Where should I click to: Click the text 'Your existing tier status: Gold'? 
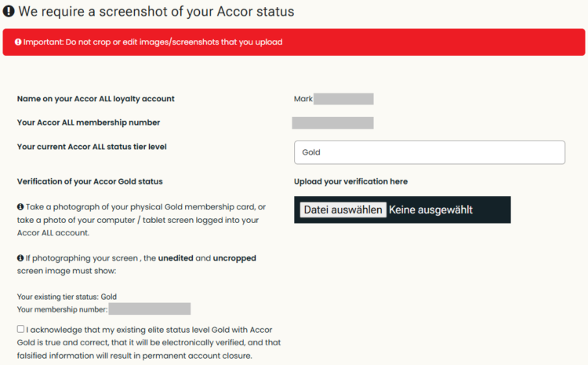click(67, 297)
